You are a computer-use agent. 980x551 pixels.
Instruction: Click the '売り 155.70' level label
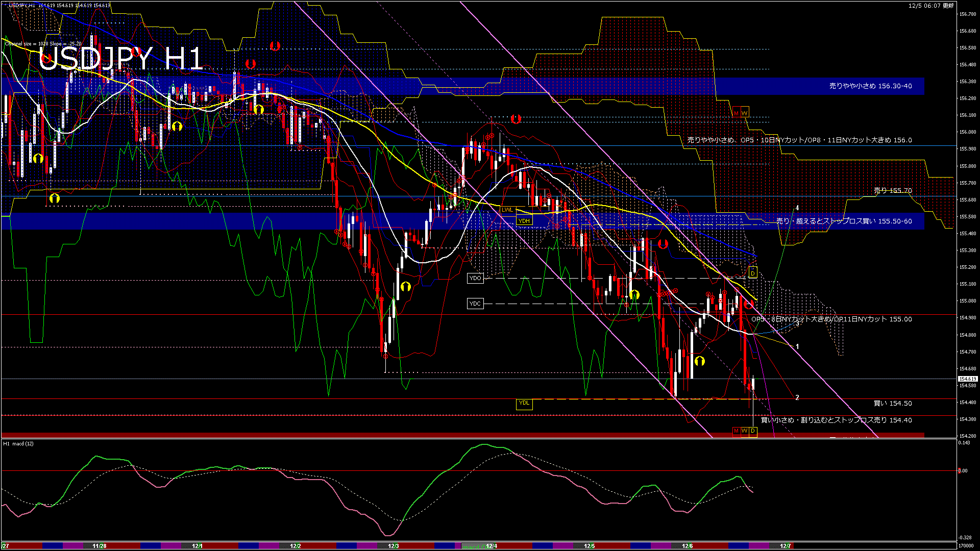click(x=892, y=190)
